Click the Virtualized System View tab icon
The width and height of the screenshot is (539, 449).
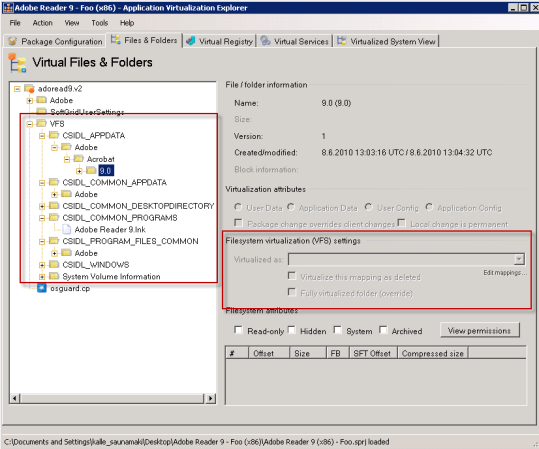pos(341,41)
